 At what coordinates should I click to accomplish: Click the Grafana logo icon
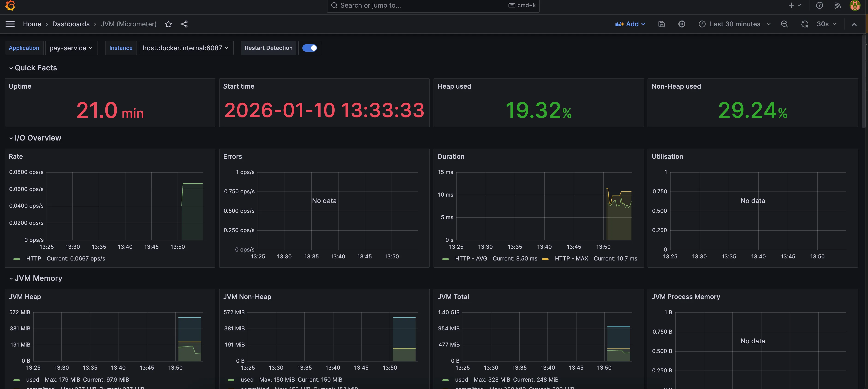point(10,5)
